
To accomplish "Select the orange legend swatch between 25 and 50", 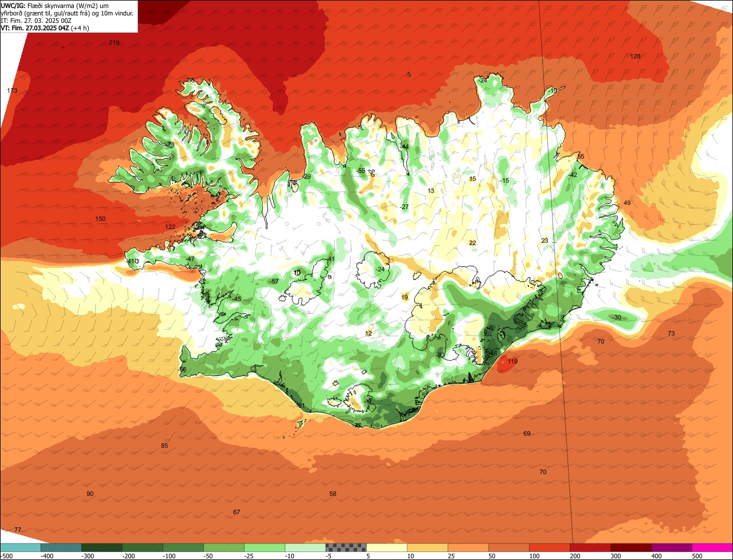I will tap(467, 547).
